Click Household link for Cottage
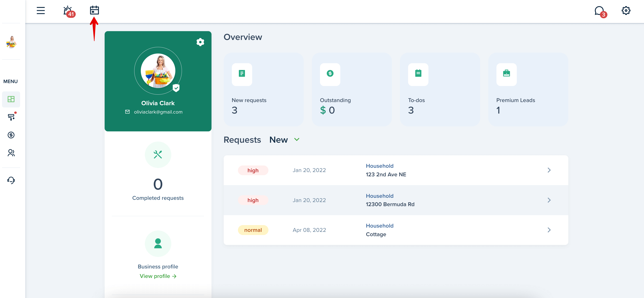This screenshot has height=298, width=644. click(x=379, y=226)
